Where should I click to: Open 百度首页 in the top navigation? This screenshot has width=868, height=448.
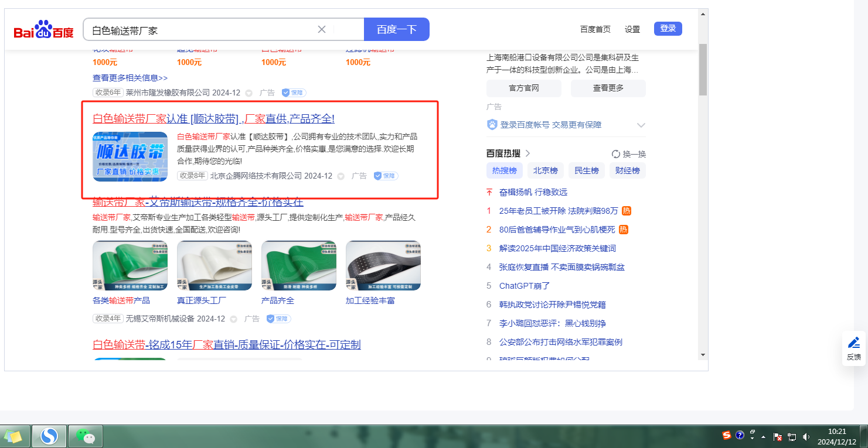[x=595, y=29]
